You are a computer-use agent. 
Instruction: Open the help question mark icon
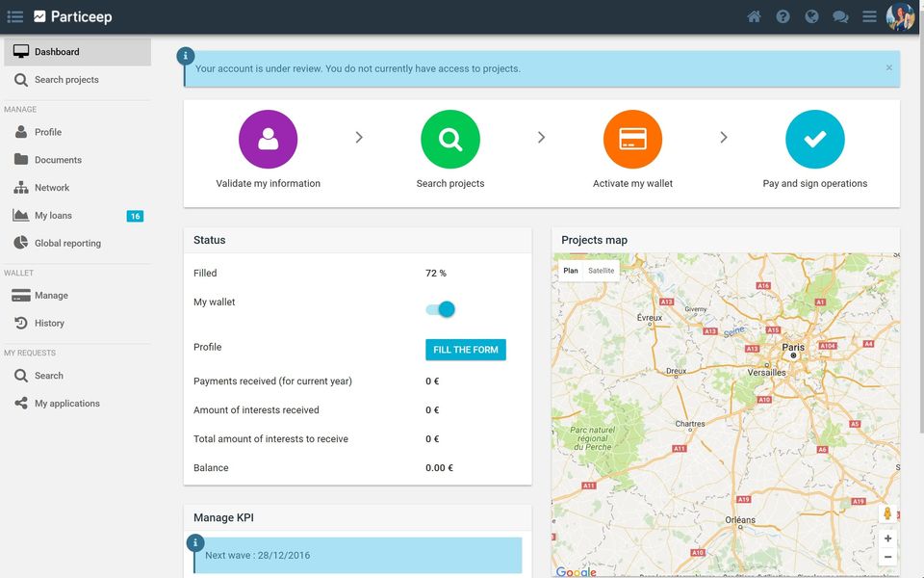[783, 16]
